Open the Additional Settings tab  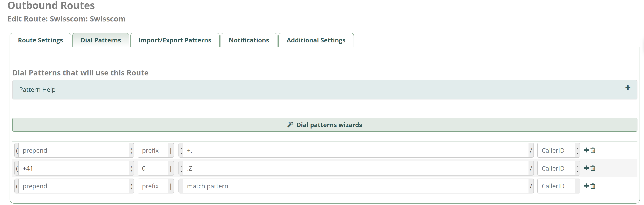click(x=316, y=40)
